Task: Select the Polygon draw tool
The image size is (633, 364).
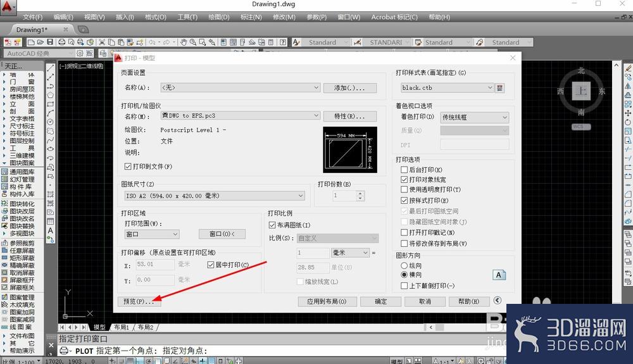Action: (x=51, y=95)
